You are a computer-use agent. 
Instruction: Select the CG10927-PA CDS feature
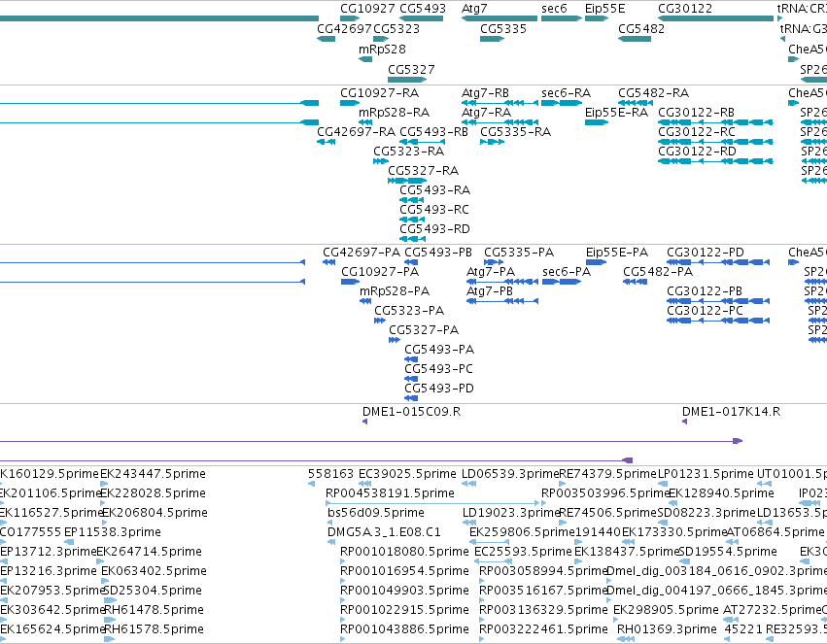coord(350,282)
